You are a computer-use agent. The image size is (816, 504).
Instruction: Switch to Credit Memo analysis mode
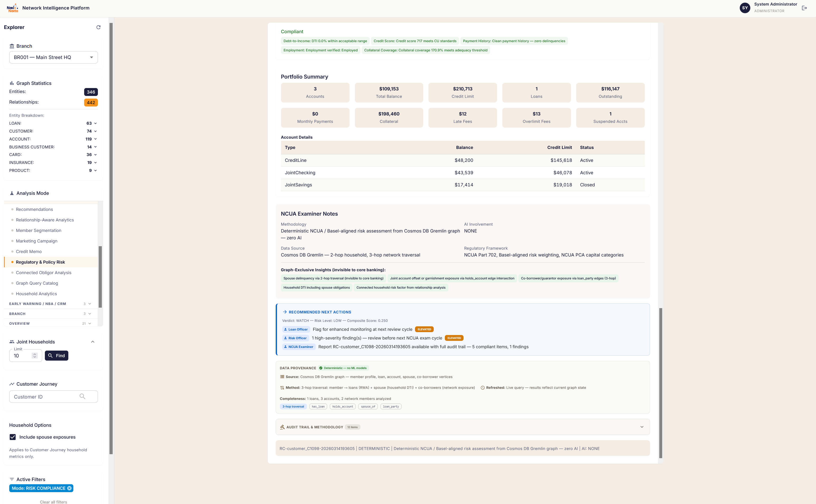[29, 251]
